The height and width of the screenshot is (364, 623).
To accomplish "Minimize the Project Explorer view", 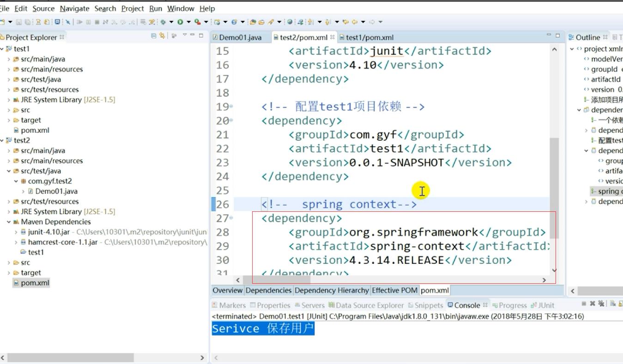I will click(x=193, y=35).
